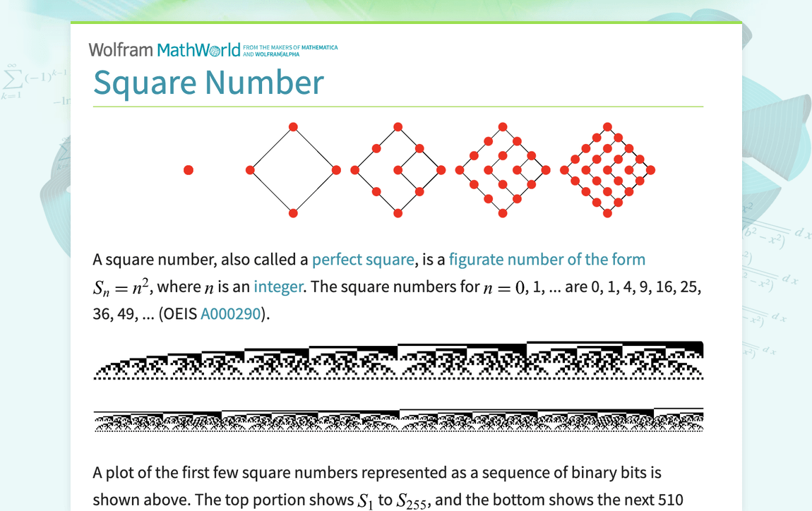
Task: Click 'From the makers of Mathematica' tagline
Action: (x=290, y=50)
